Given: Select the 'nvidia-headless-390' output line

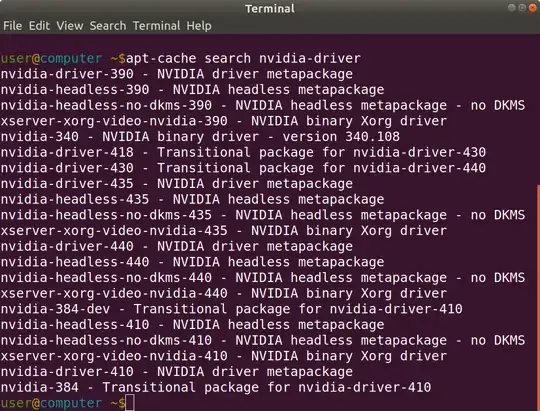Looking at the screenshot, I should pos(192,90).
